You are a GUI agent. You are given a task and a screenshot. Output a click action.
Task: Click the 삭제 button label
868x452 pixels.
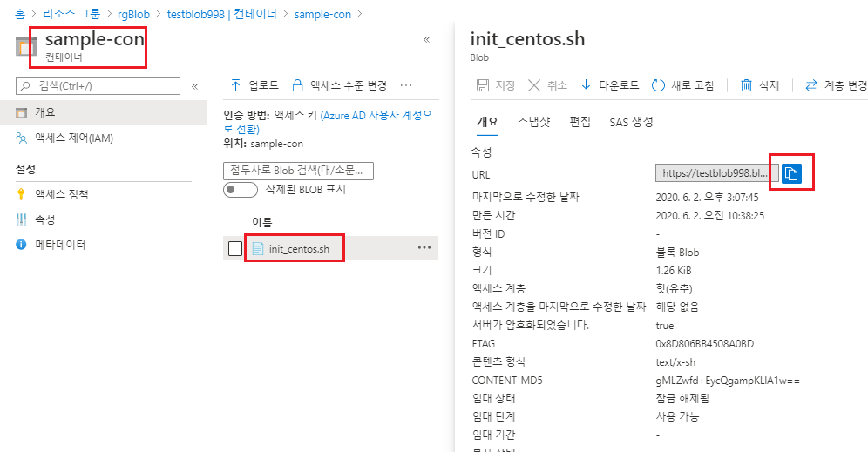point(769,85)
